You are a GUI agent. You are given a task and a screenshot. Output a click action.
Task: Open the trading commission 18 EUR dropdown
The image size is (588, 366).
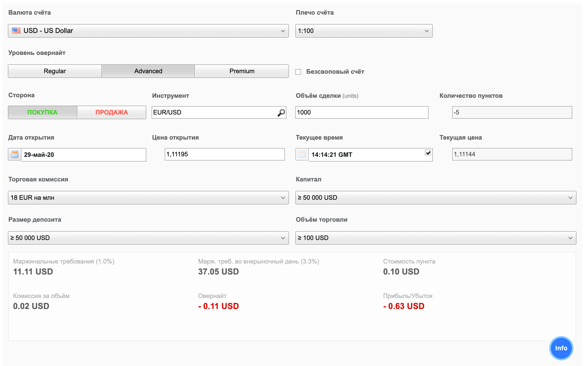pos(148,198)
